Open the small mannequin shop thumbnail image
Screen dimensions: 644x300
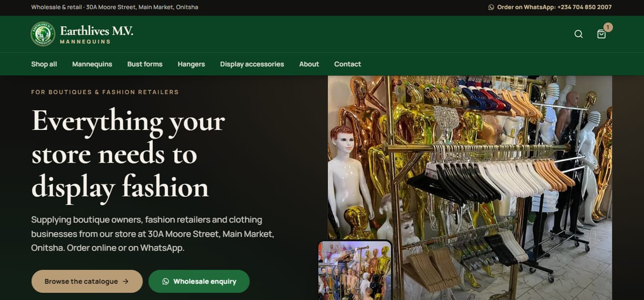pyautogui.click(x=355, y=270)
